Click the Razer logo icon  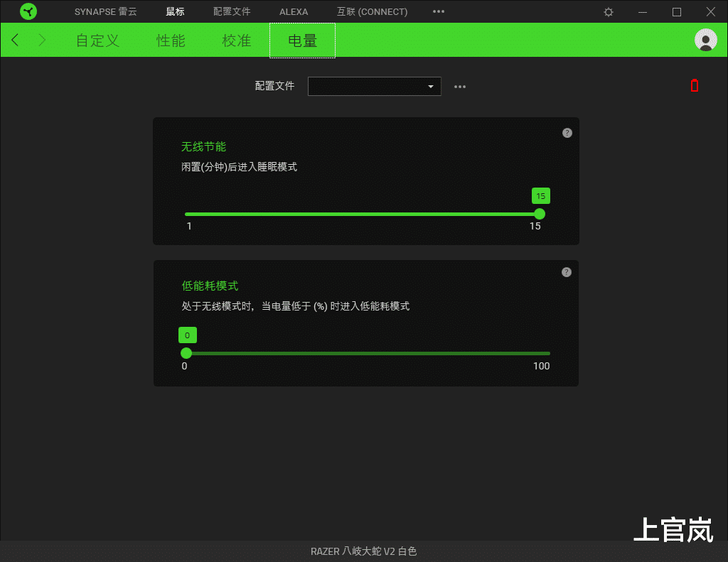(28, 11)
